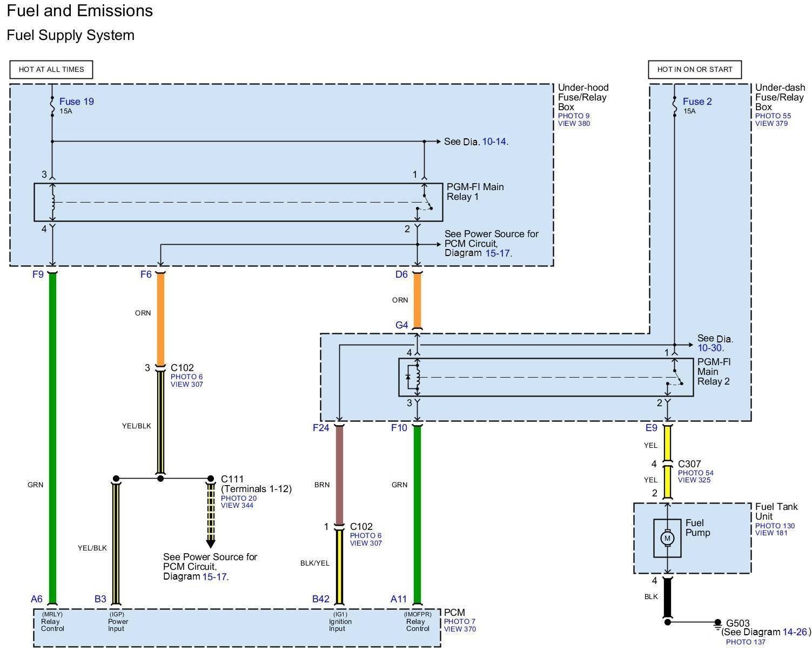The image size is (812, 652).
Task: Open VIEW 379 for the under-dash fuse box
Action: coord(771,123)
